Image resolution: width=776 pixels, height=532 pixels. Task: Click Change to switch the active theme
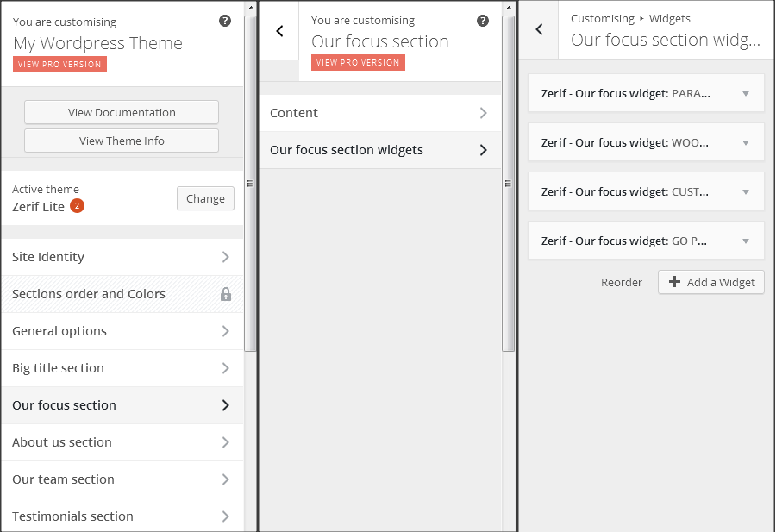(x=205, y=198)
